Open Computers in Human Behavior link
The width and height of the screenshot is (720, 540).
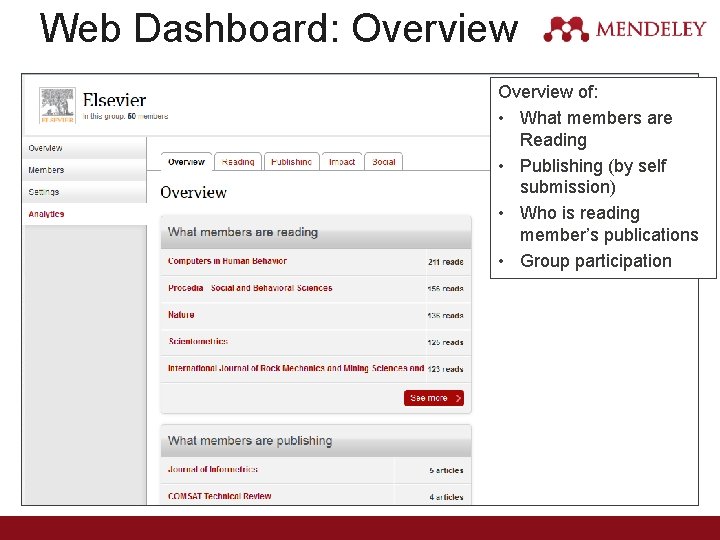(x=227, y=261)
